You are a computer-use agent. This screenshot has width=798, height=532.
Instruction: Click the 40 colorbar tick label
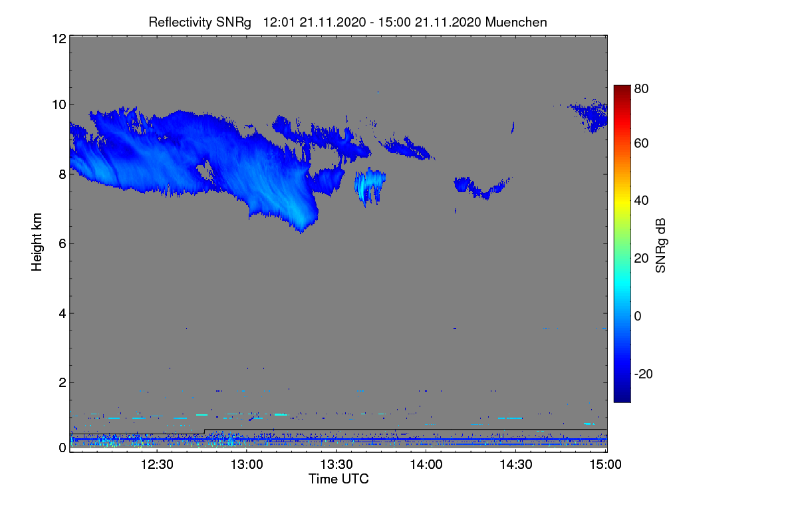click(642, 201)
